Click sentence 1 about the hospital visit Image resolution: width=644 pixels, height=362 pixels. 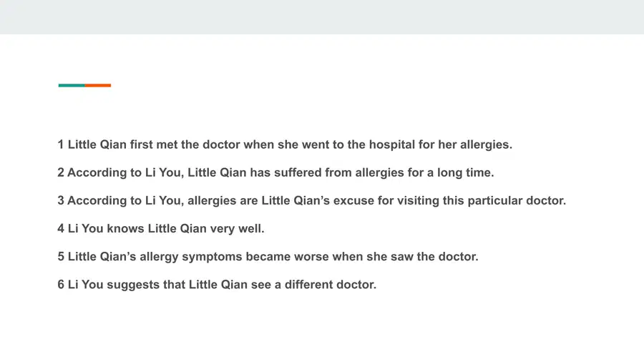(x=285, y=145)
